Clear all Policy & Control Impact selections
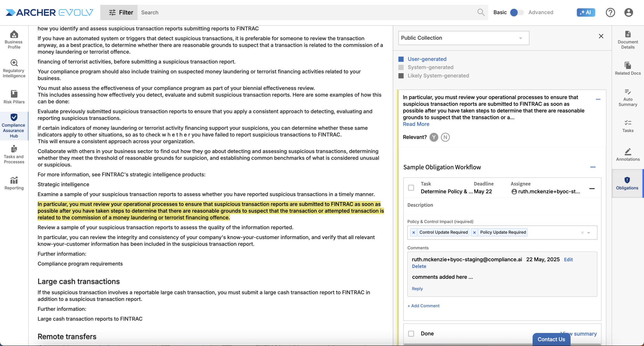 coord(582,233)
